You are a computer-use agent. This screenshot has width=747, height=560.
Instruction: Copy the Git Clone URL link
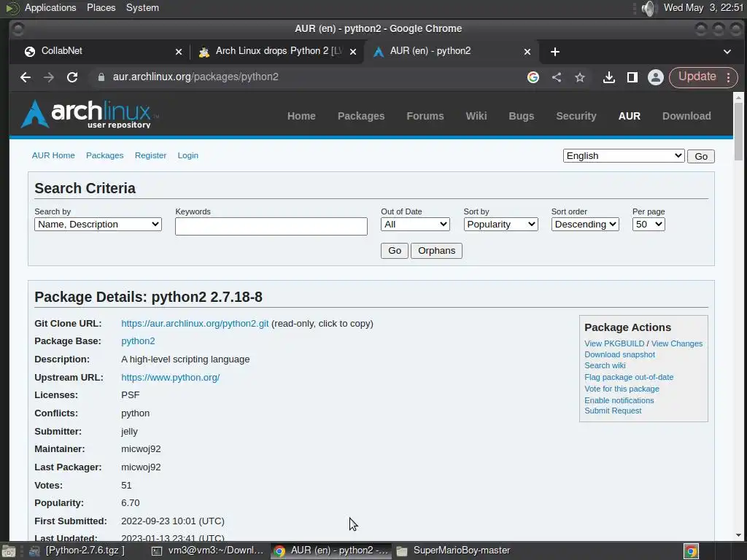[195, 323]
